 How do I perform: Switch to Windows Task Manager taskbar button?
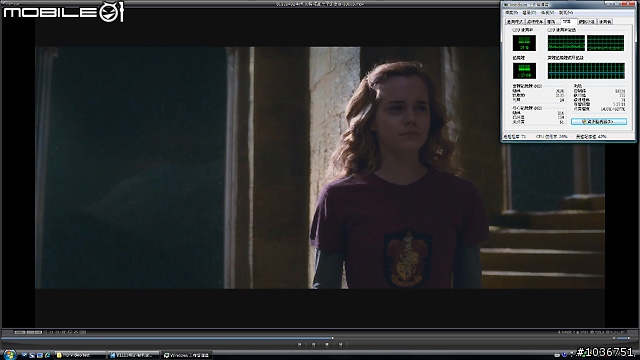click(x=186, y=356)
